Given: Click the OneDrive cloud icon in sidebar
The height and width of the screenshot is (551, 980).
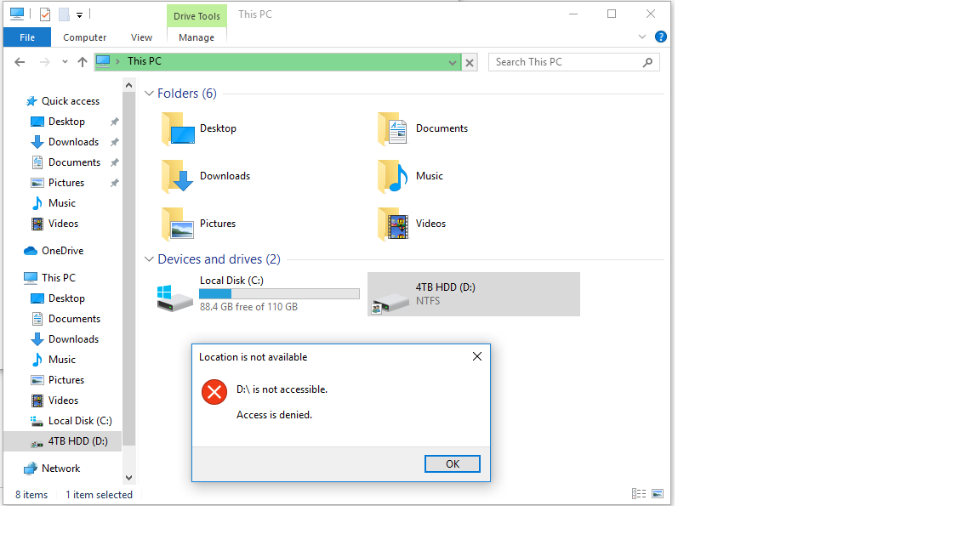Looking at the screenshot, I should pos(31,251).
